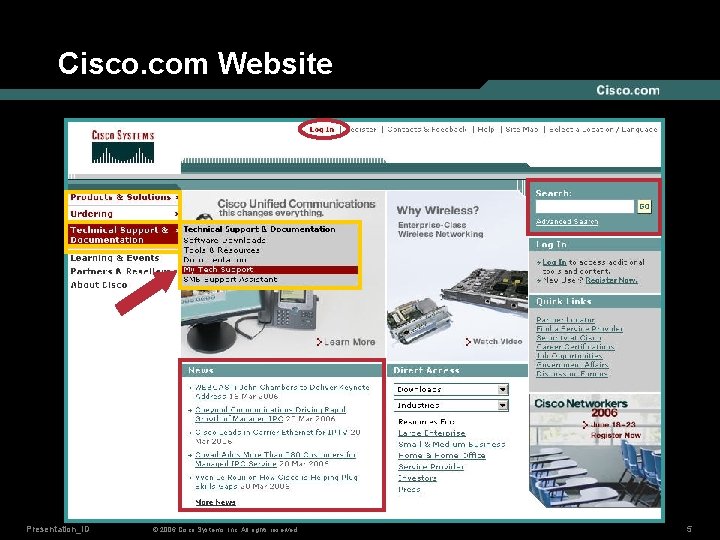Screen dimensions: 720x540
Task: Open Small & Medium Business link
Action: pos(451,444)
